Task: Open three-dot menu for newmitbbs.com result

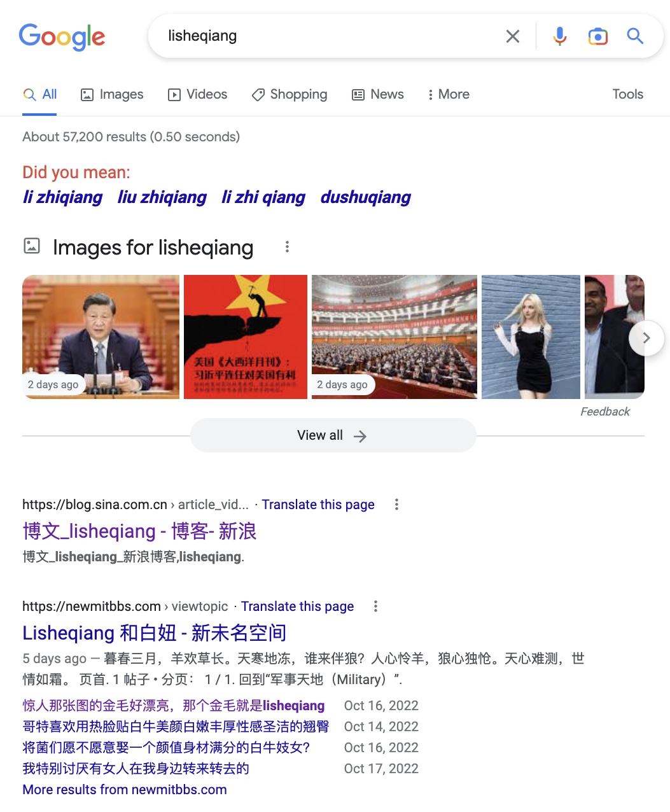Action: [375, 606]
